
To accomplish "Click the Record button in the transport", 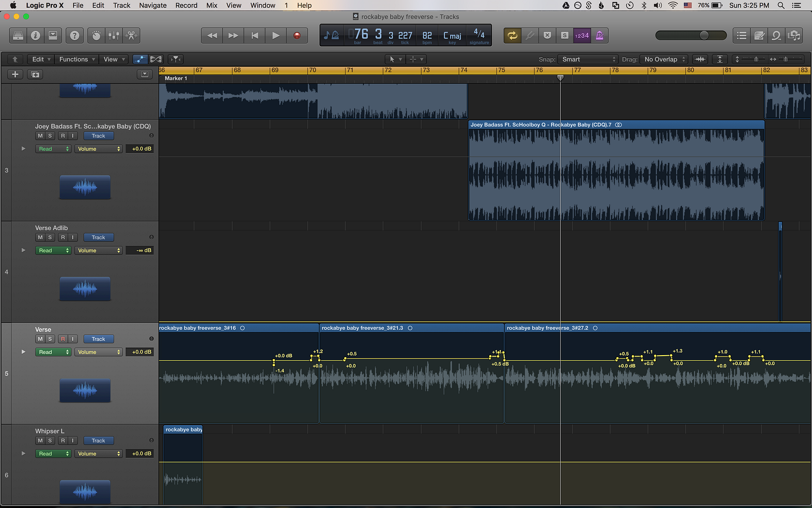I will pyautogui.click(x=297, y=36).
